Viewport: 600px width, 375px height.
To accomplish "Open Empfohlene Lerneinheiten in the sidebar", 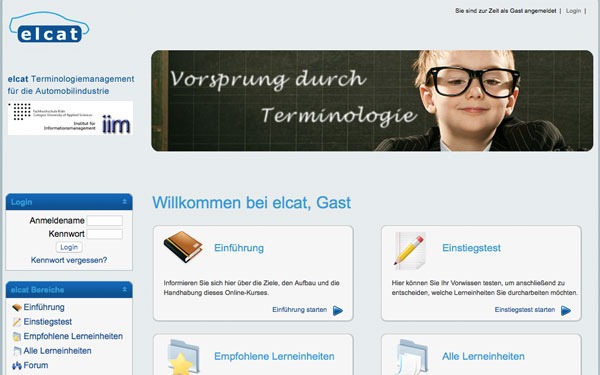I will click(x=73, y=336).
